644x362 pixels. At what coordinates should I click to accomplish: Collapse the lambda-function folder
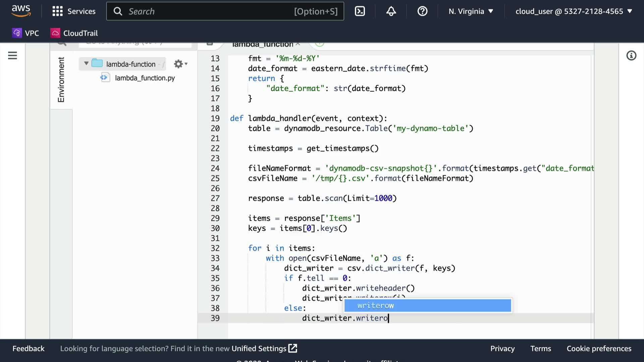click(x=86, y=63)
